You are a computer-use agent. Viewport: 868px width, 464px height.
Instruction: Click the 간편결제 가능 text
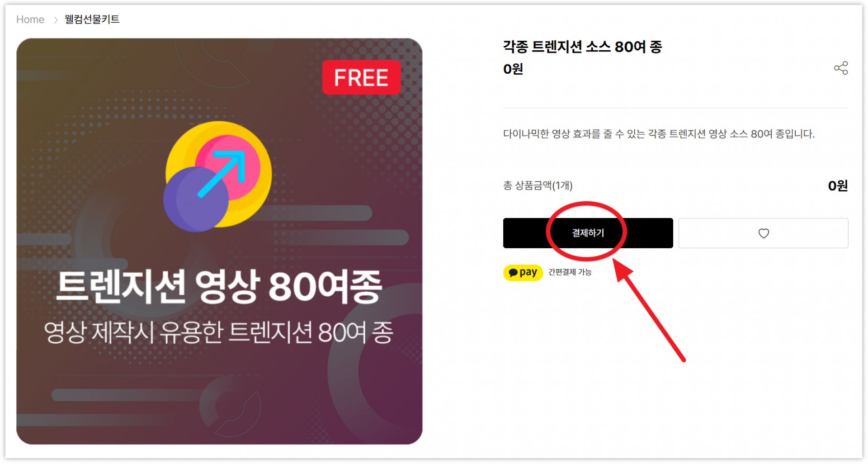point(570,272)
